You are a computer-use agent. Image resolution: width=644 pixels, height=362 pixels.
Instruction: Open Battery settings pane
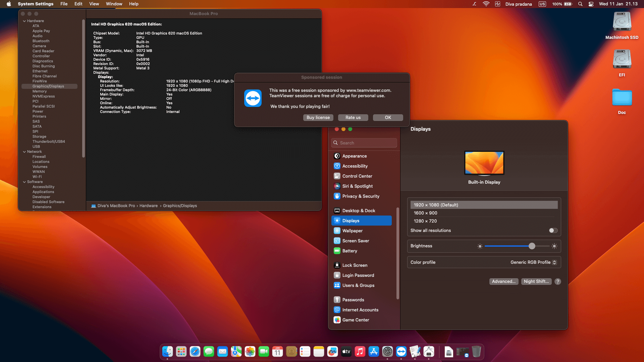(x=350, y=251)
